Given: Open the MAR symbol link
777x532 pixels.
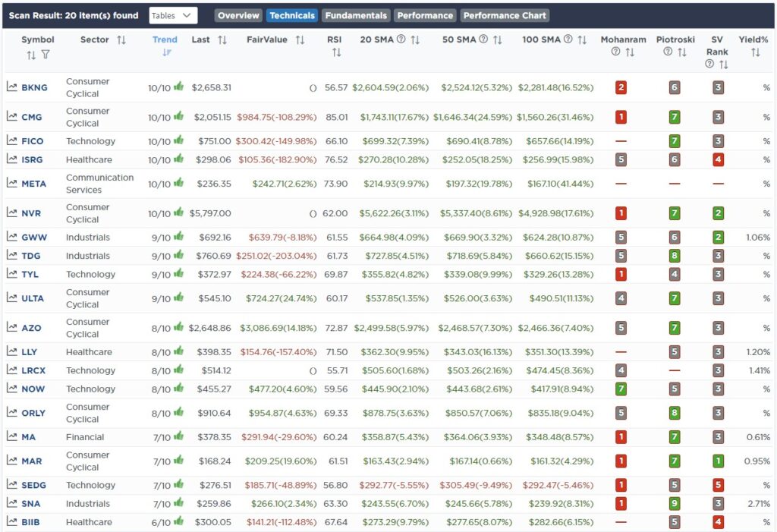Looking at the screenshot, I should point(32,461).
